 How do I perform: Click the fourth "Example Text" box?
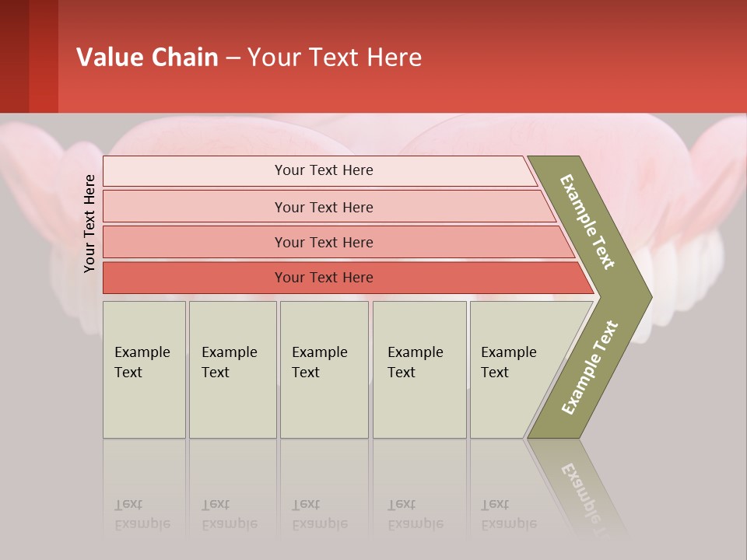pos(419,369)
